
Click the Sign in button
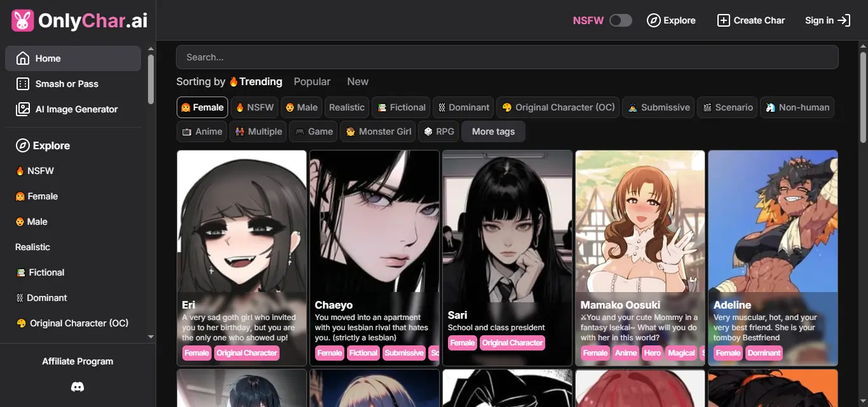tap(826, 20)
